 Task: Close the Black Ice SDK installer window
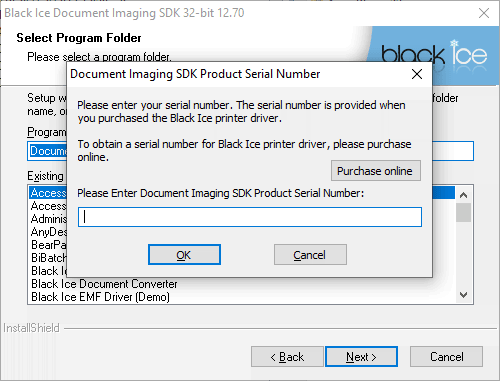(x=484, y=13)
